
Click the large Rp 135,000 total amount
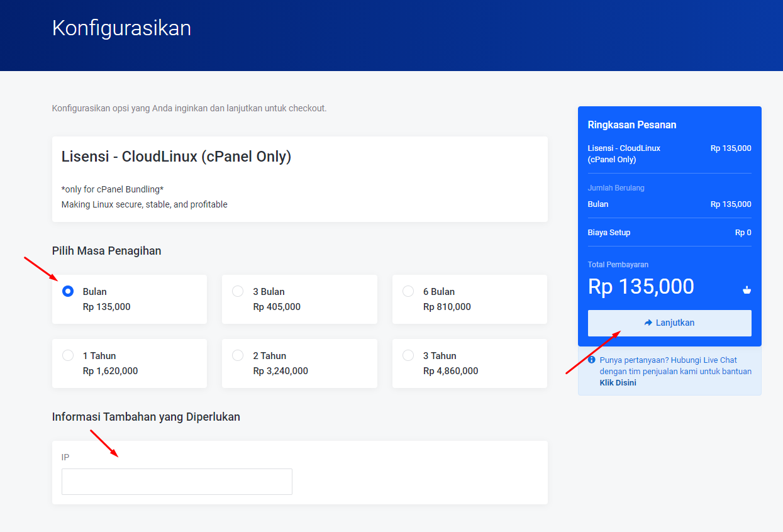click(640, 287)
